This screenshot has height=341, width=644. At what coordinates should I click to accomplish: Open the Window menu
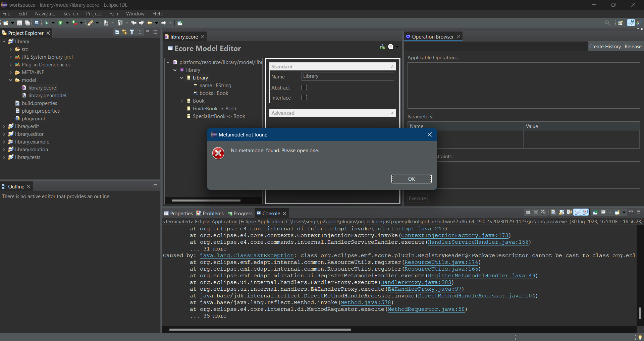tap(135, 14)
